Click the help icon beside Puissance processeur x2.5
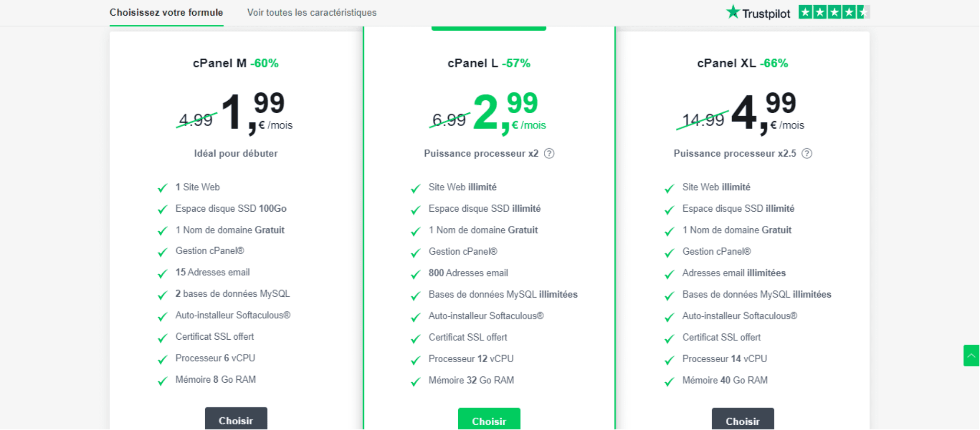The height and width of the screenshot is (430, 980). click(807, 153)
